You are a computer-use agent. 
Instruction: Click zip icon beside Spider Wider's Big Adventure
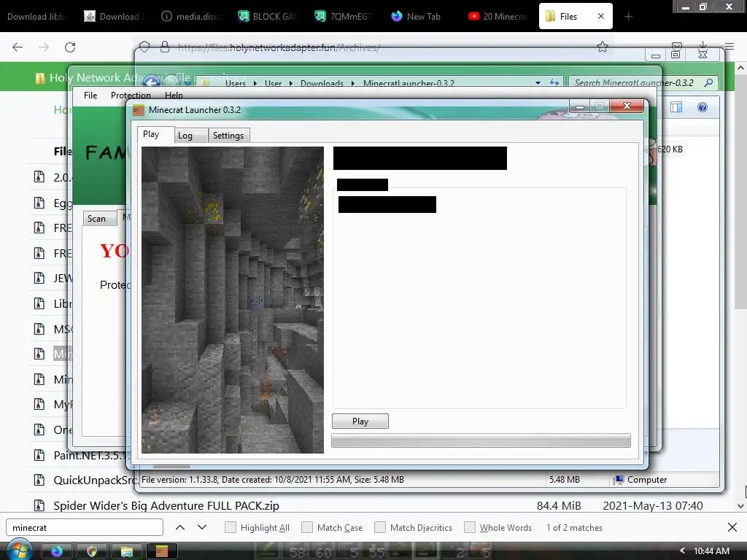coord(39,506)
